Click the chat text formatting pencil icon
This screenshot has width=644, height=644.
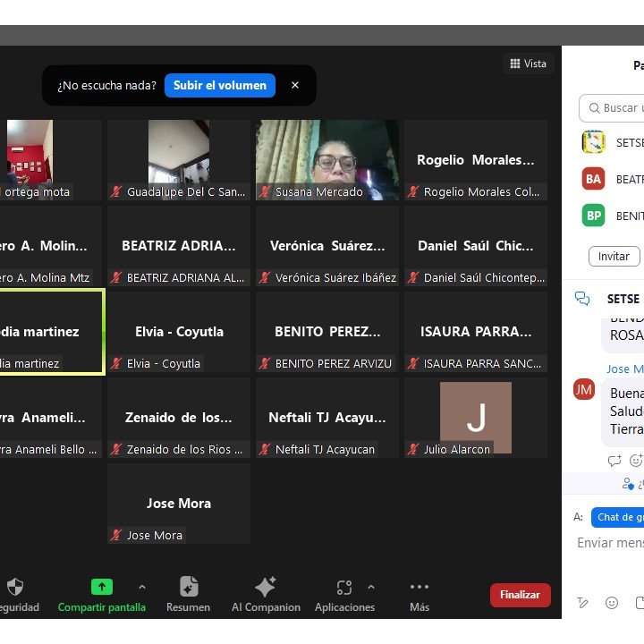(582, 603)
